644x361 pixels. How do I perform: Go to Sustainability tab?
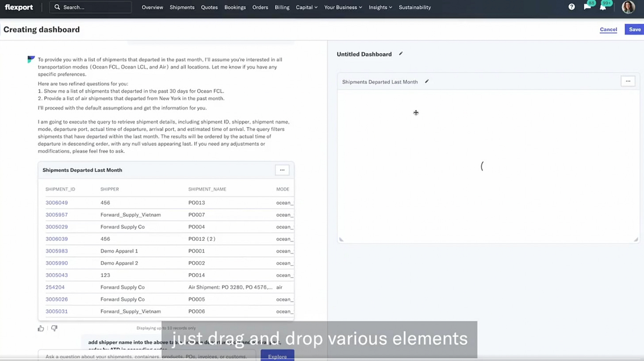(415, 7)
